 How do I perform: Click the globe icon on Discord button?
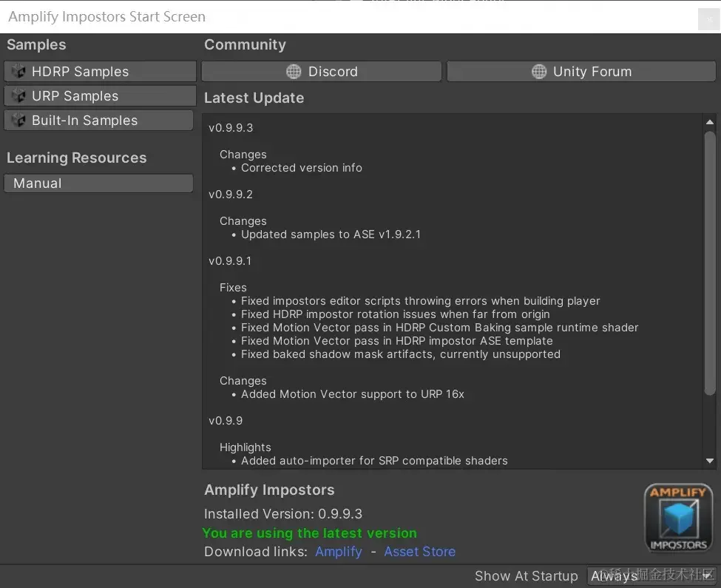pyautogui.click(x=294, y=71)
